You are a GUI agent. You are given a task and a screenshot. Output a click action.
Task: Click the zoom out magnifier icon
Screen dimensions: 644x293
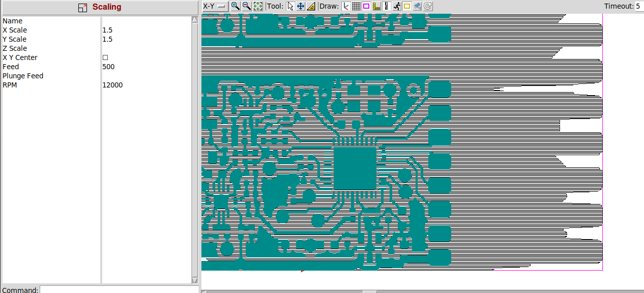click(246, 6)
